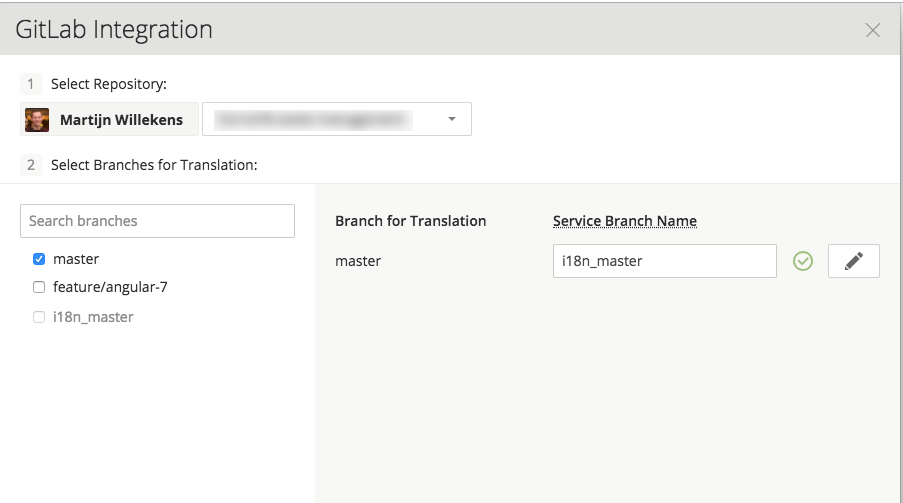Click Martijn Willekens avatar picture

[37, 120]
